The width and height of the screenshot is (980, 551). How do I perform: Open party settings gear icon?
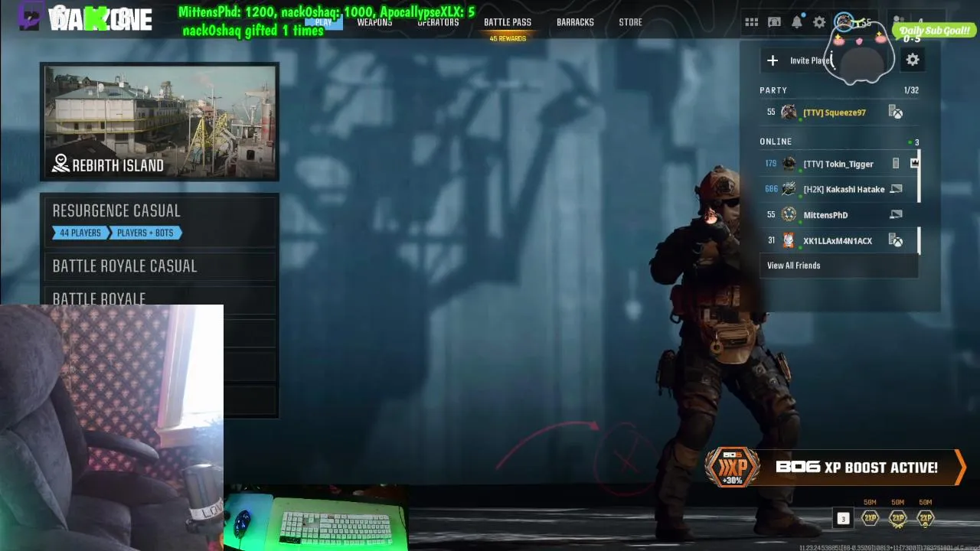click(x=913, y=60)
